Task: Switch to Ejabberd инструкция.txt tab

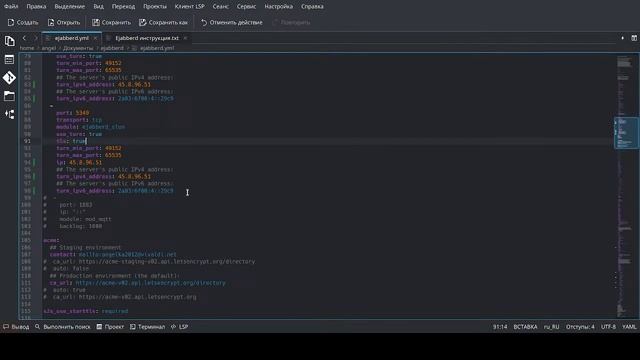Action: [147, 38]
